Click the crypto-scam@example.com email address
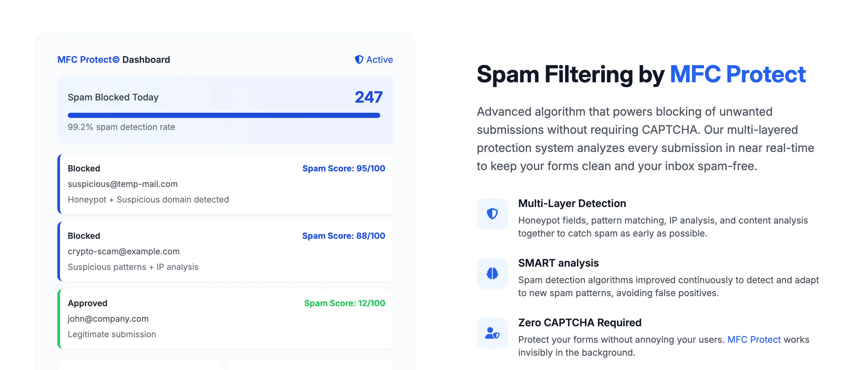Viewport: 868px width, 370px height. [x=124, y=251]
